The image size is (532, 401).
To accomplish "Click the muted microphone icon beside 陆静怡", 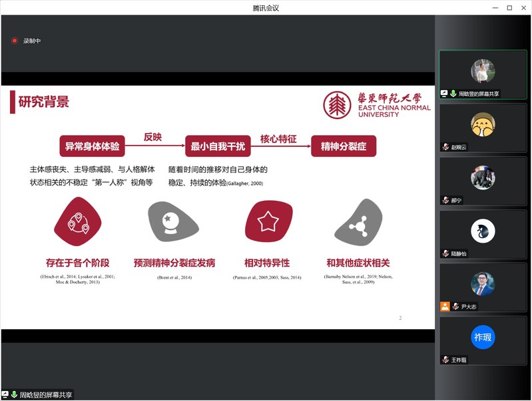I will 445,253.
